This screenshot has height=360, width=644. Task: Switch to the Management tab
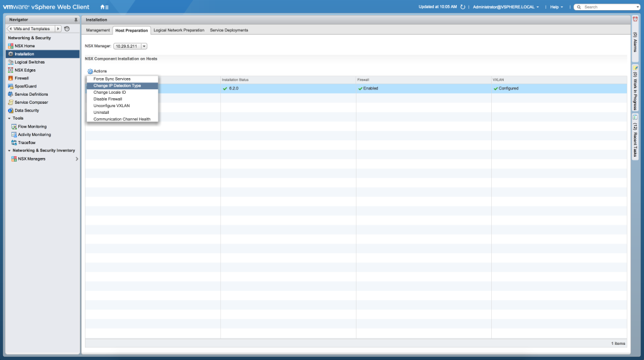click(97, 30)
